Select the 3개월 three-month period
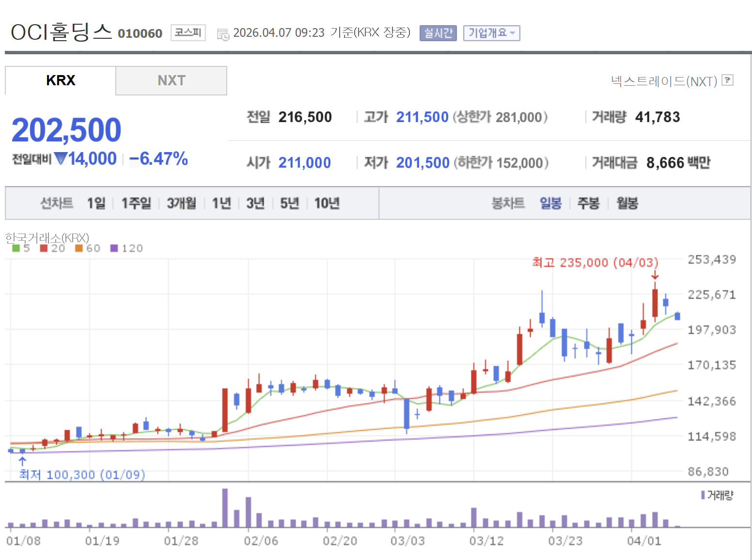The height and width of the screenshot is (560, 752). (181, 203)
